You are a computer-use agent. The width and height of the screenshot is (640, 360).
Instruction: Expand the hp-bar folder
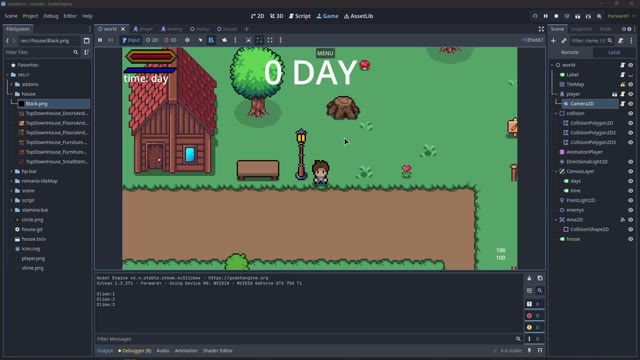(x=12, y=171)
